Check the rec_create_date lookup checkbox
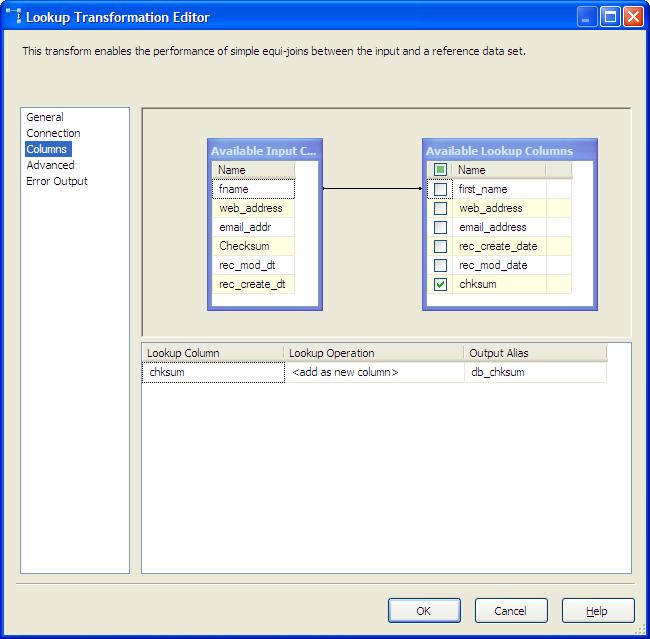The image size is (650, 639). (x=439, y=246)
